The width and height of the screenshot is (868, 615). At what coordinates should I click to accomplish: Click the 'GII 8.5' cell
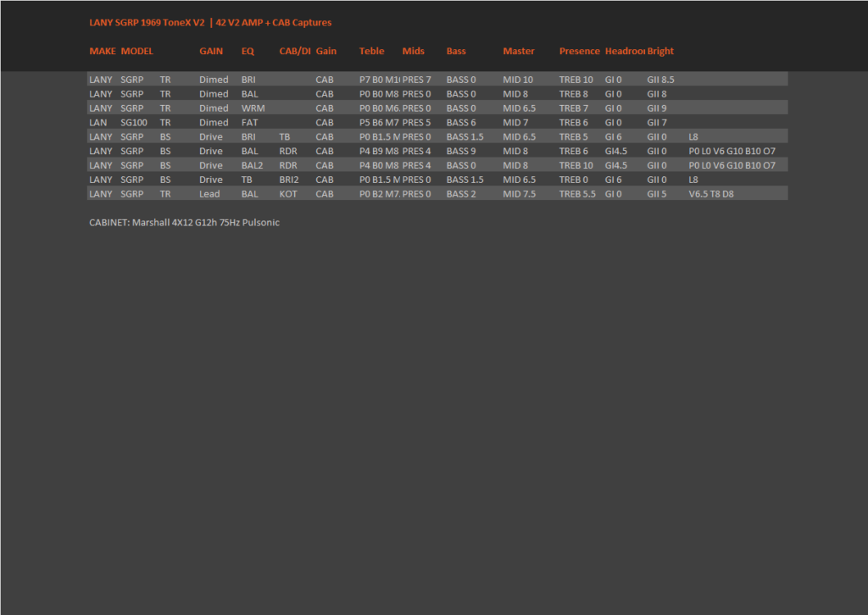point(660,80)
